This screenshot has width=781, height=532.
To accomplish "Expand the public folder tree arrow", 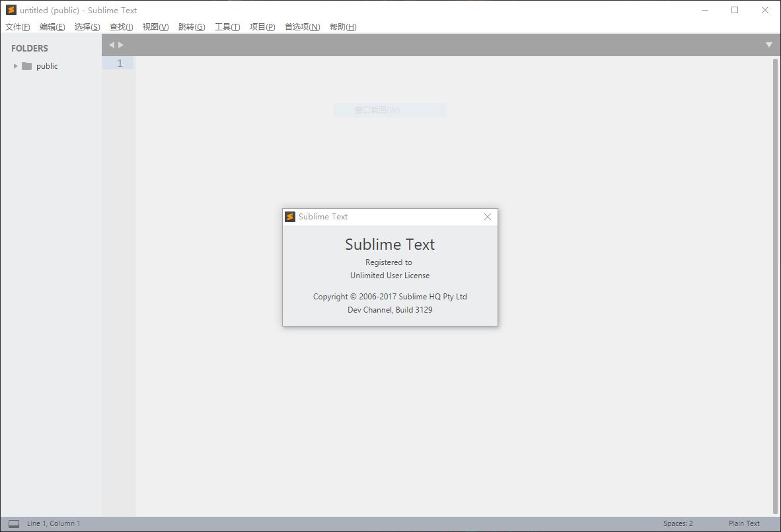I will point(15,66).
